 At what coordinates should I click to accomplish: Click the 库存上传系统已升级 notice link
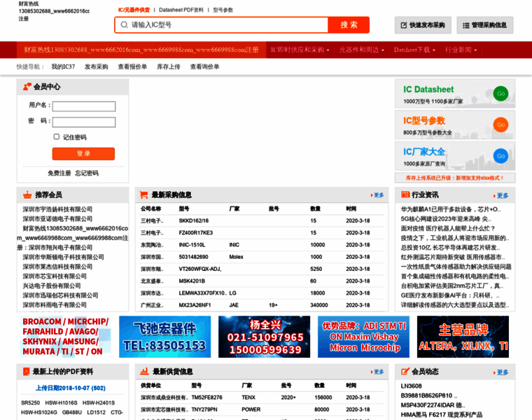(455, 178)
